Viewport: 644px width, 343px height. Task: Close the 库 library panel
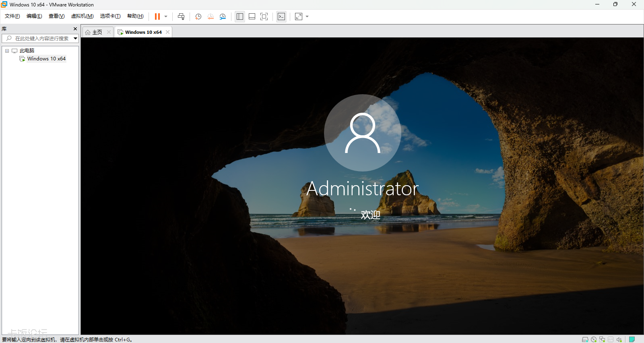point(75,29)
